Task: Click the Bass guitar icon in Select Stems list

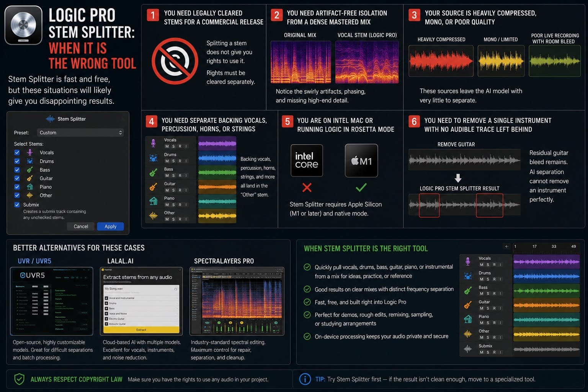Action: click(30, 170)
